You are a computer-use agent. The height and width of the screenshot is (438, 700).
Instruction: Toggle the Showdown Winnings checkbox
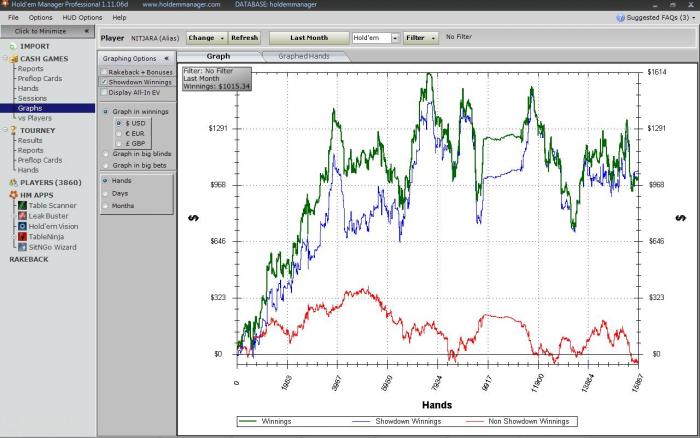pos(104,82)
